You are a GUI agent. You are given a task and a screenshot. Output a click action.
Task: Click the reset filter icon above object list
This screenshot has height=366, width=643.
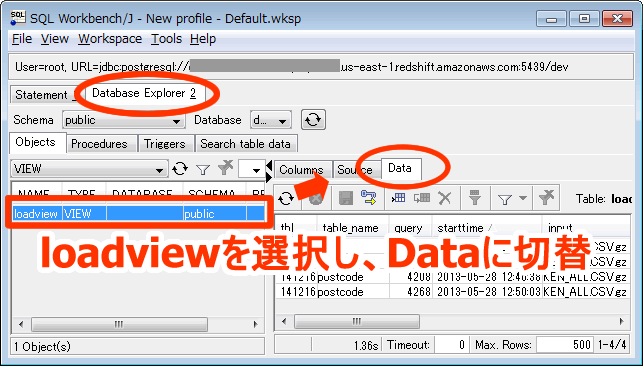pos(225,168)
